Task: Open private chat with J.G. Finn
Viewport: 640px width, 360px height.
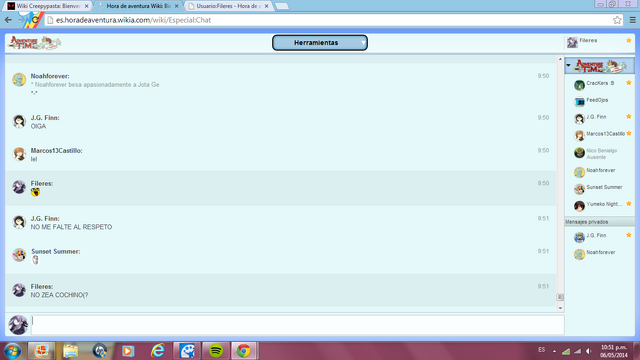Action: pos(600,236)
